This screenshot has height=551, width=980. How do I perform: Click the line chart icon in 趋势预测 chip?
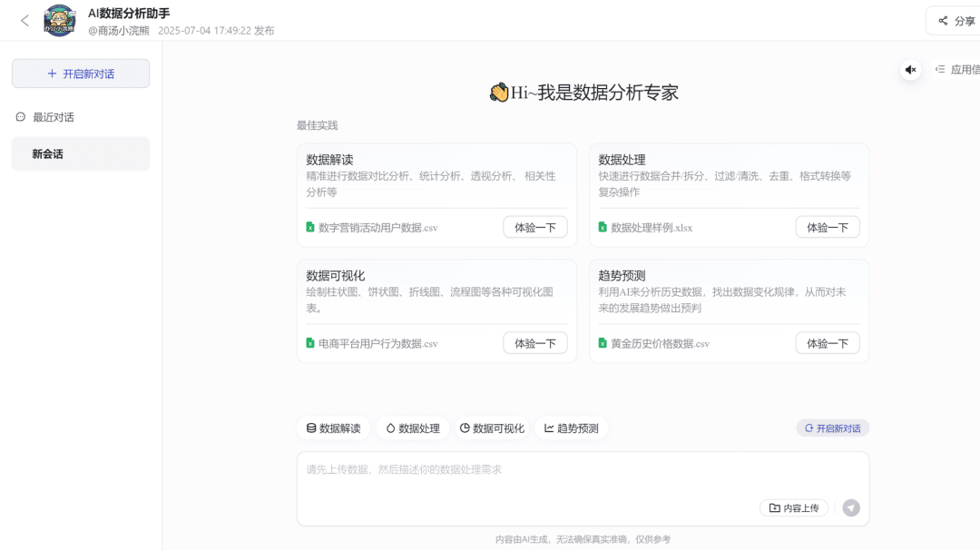pyautogui.click(x=549, y=428)
